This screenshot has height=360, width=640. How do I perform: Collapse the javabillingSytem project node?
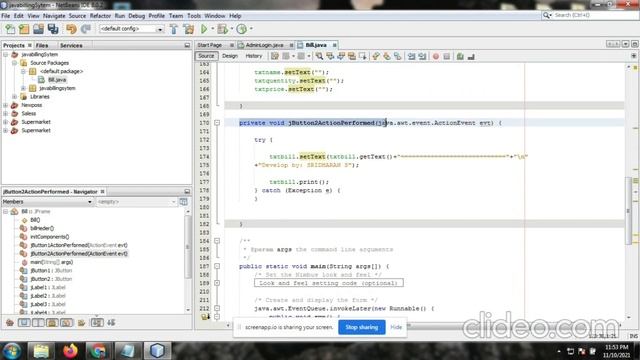pyautogui.click(x=6, y=54)
